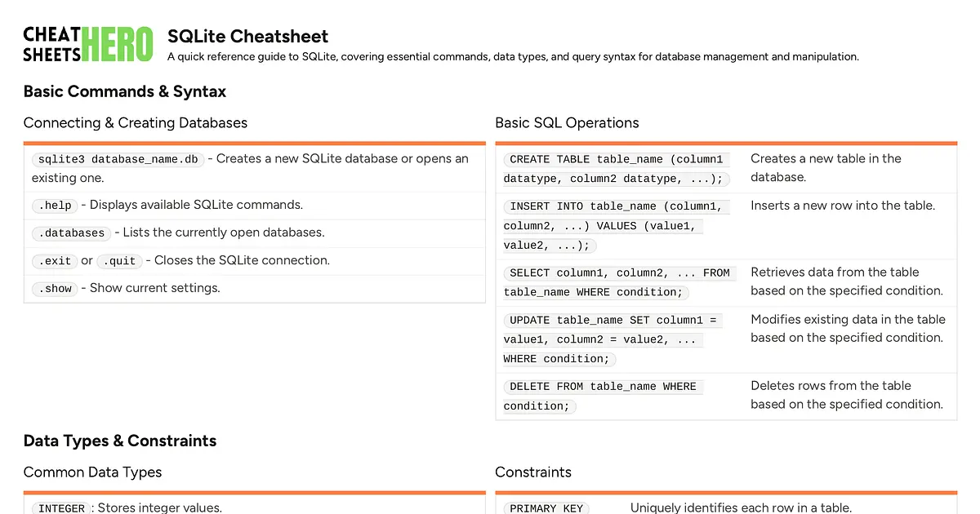Click the SQLite Cheatsheet title
This screenshot has width=980, height=514.
247,36
